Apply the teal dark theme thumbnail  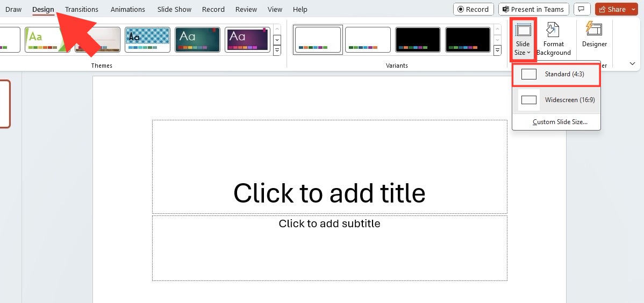pos(197,40)
